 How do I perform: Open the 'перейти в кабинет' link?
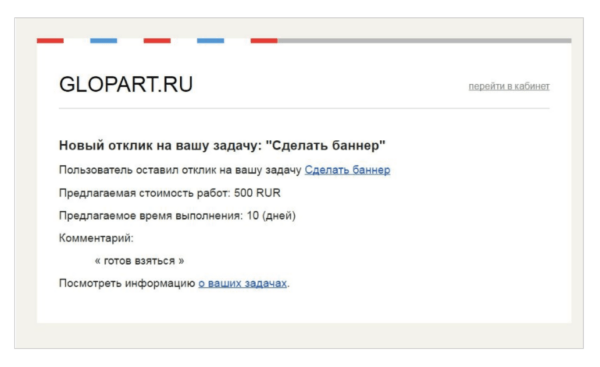[x=509, y=86]
